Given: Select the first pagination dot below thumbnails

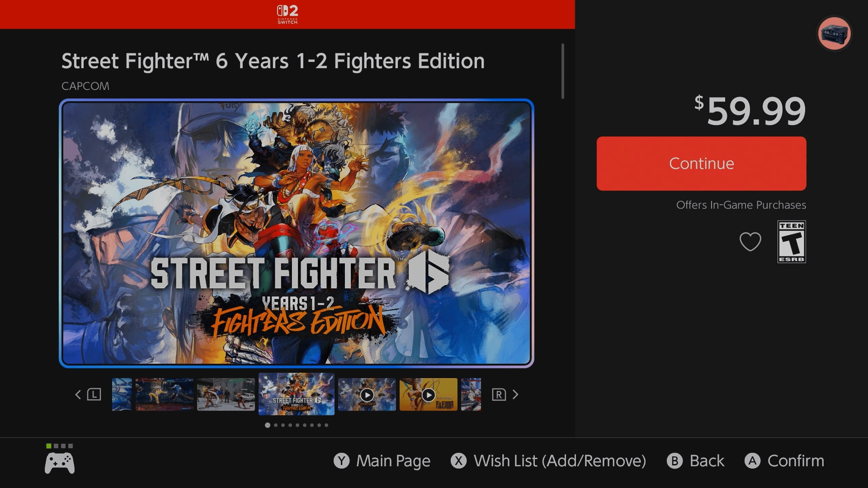Looking at the screenshot, I should [268, 425].
